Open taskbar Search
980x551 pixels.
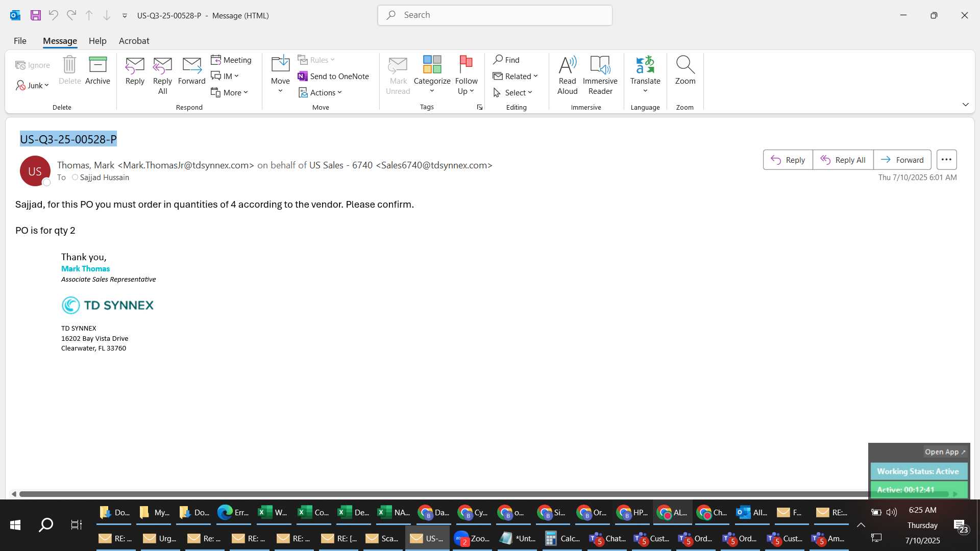(46, 525)
